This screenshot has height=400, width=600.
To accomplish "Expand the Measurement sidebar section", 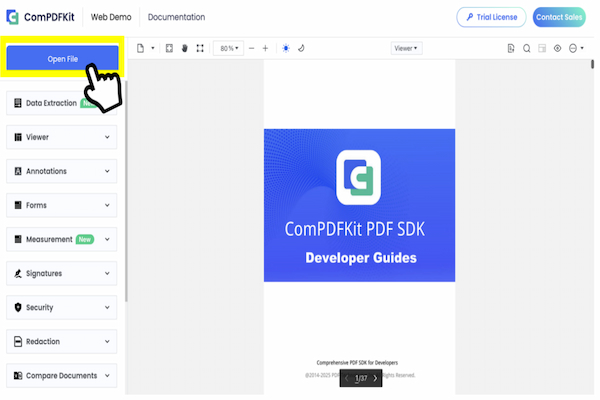I will [62, 239].
